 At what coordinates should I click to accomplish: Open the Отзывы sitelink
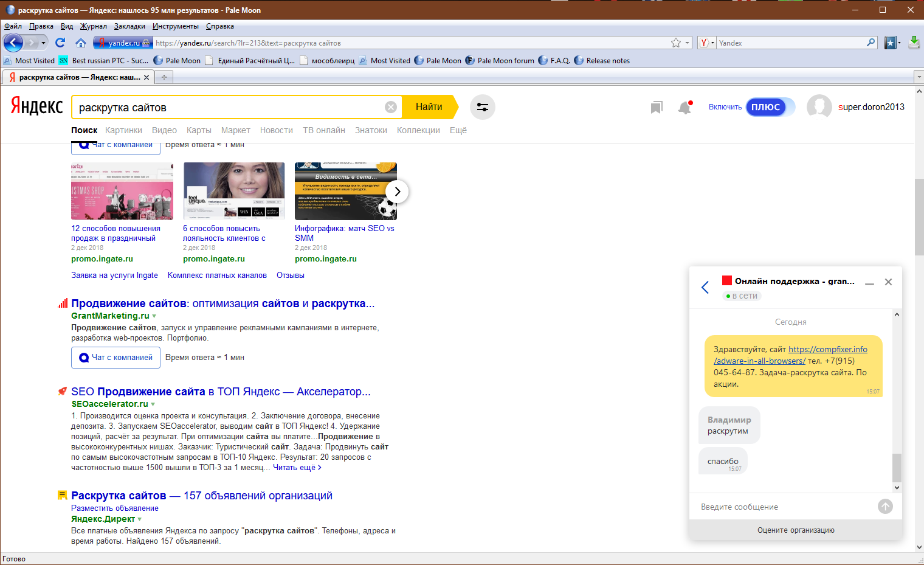tap(291, 276)
